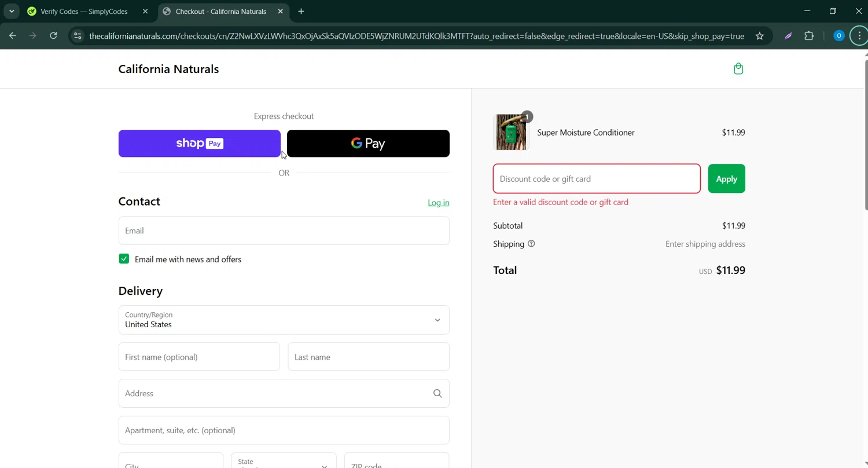Open the browser extensions puzzle icon
868x468 pixels.
(x=809, y=36)
